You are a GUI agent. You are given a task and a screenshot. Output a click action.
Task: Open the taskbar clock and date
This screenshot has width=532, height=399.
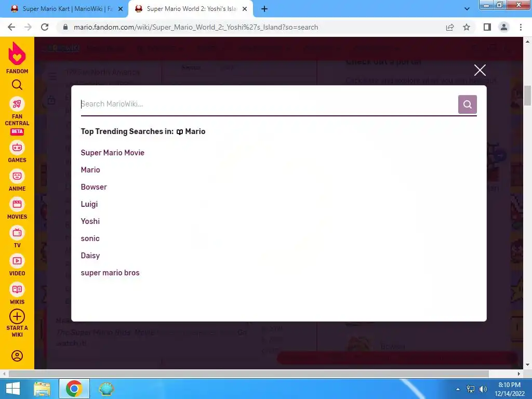[509, 389]
